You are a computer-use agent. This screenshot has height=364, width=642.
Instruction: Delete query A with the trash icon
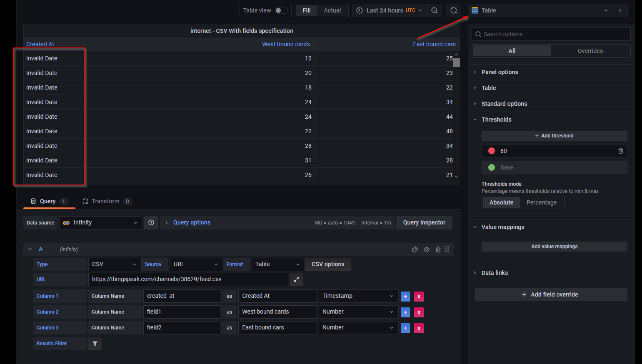pos(438,249)
